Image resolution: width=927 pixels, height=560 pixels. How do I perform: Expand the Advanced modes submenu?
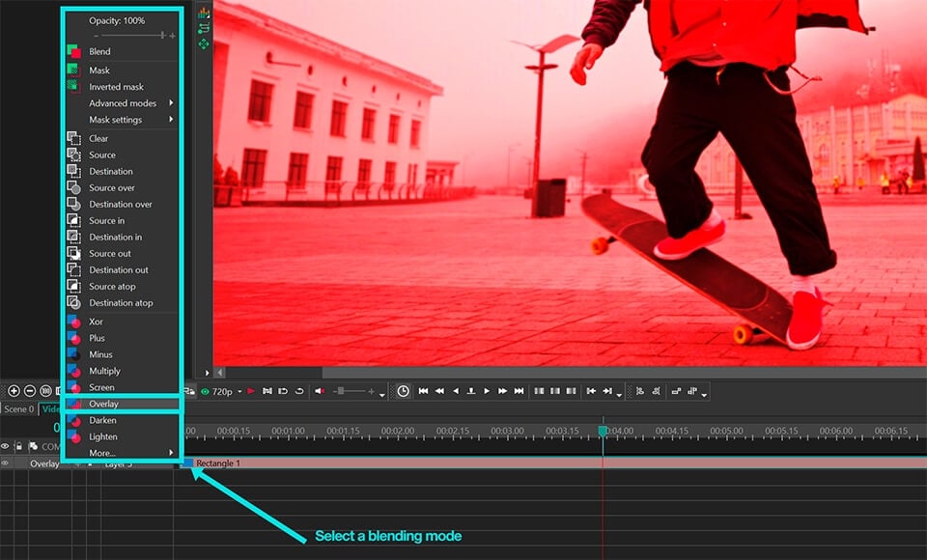click(122, 103)
